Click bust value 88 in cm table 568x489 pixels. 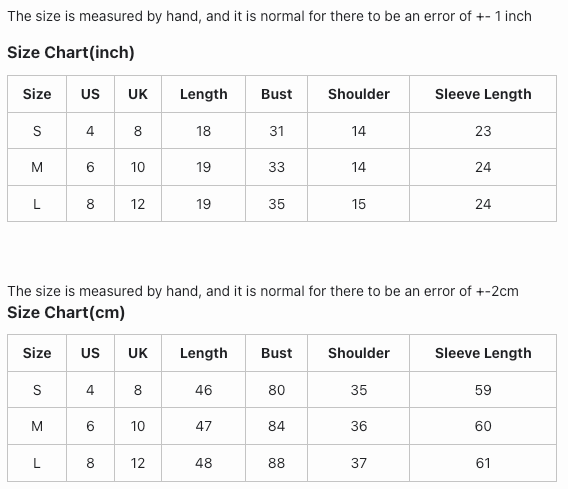click(276, 463)
